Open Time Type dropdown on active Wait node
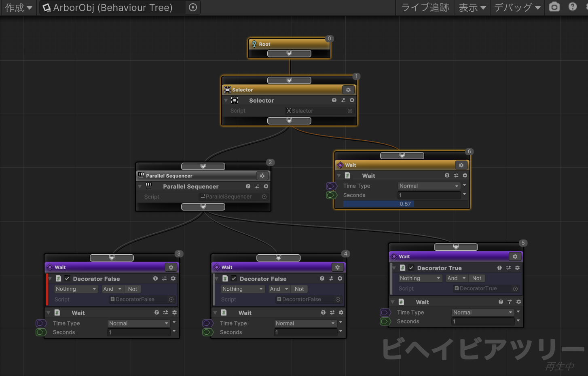588x376 pixels. 429,186
